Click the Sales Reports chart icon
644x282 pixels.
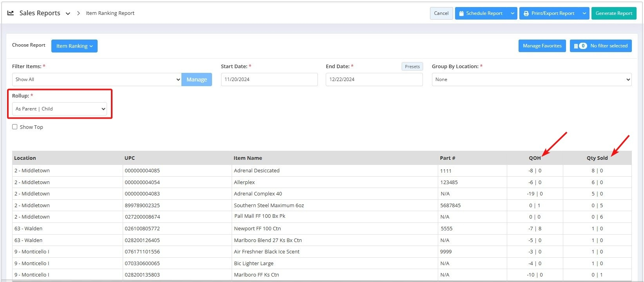[11, 13]
